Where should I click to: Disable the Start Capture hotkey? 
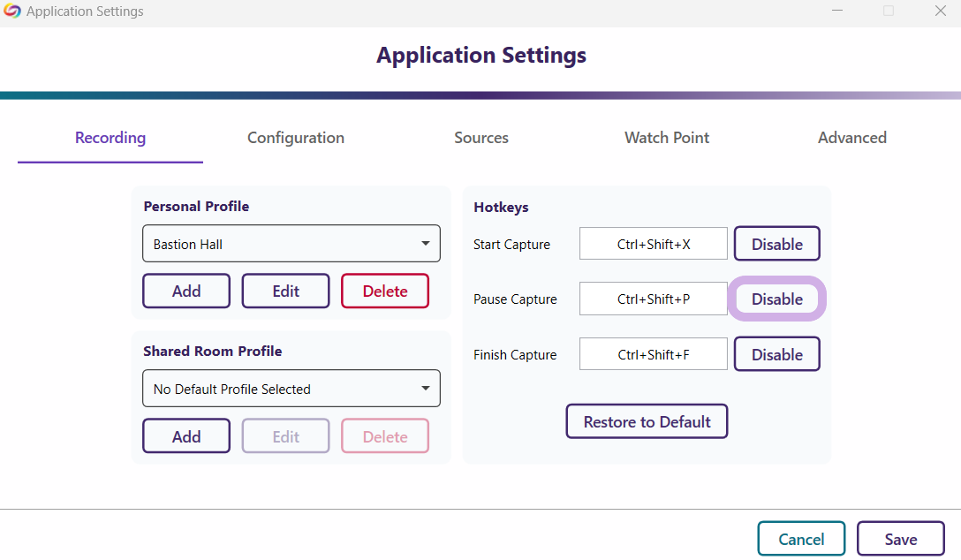pos(777,244)
